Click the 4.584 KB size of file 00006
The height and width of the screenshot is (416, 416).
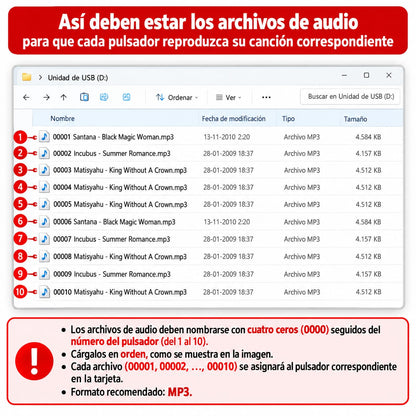click(368, 222)
